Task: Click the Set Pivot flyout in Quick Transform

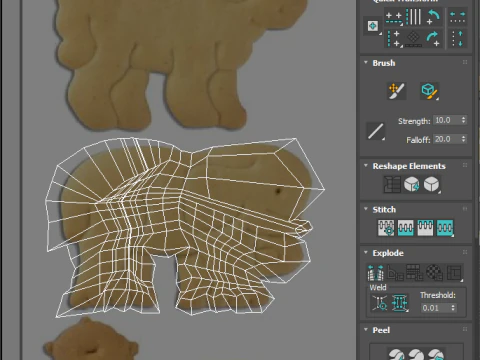Action: pyautogui.click(x=373, y=26)
